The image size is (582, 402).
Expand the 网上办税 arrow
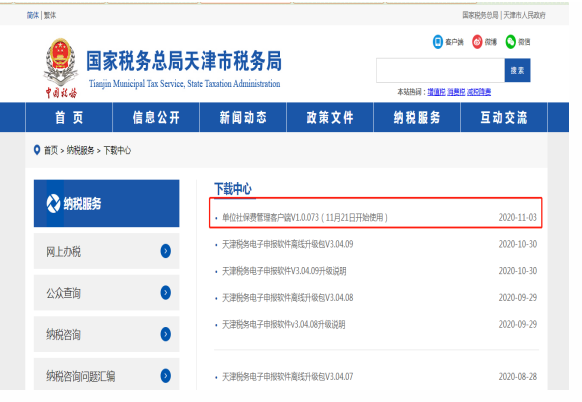click(166, 251)
